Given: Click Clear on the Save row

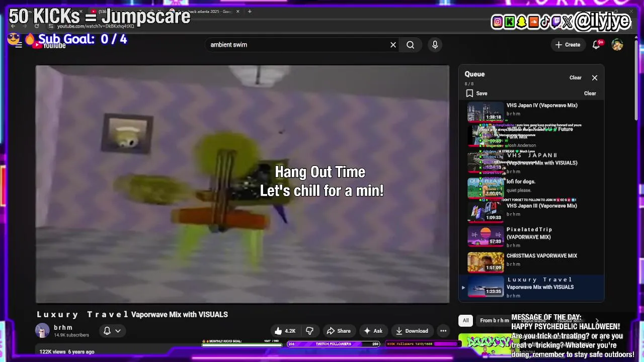Looking at the screenshot, I should coord(590,94).
